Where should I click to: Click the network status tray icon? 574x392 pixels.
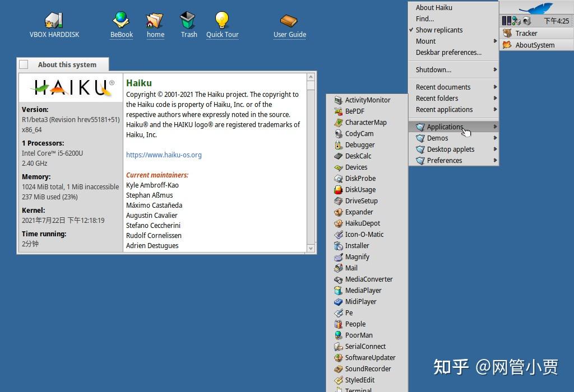pyautogui.click(x=516, y=21)
